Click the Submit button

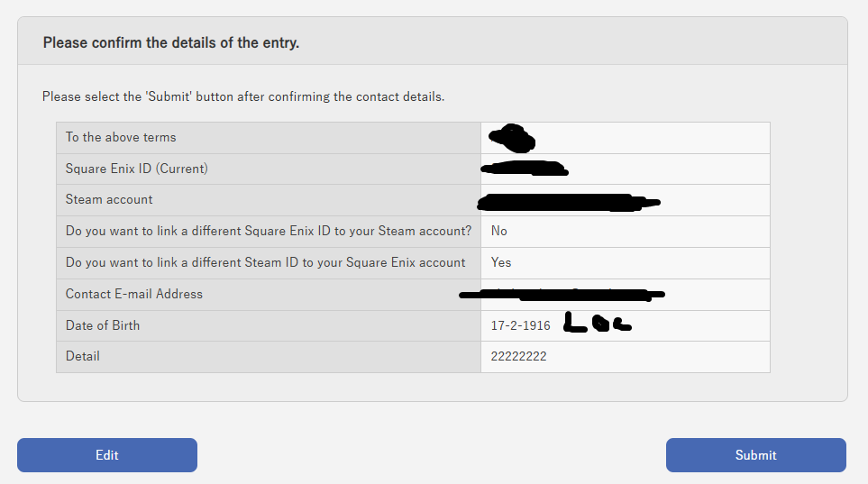pos(755,455)
